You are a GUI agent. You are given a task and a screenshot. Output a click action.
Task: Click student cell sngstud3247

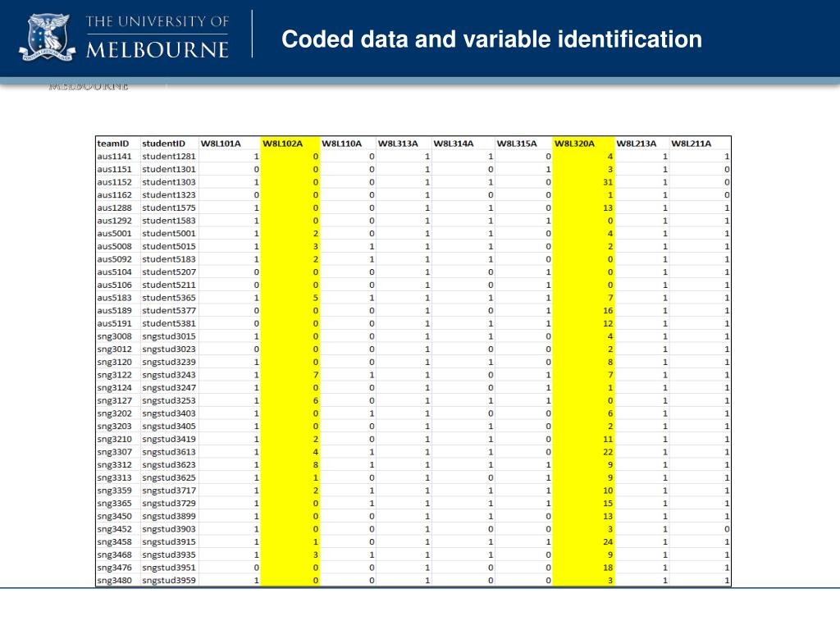[169, 388]
